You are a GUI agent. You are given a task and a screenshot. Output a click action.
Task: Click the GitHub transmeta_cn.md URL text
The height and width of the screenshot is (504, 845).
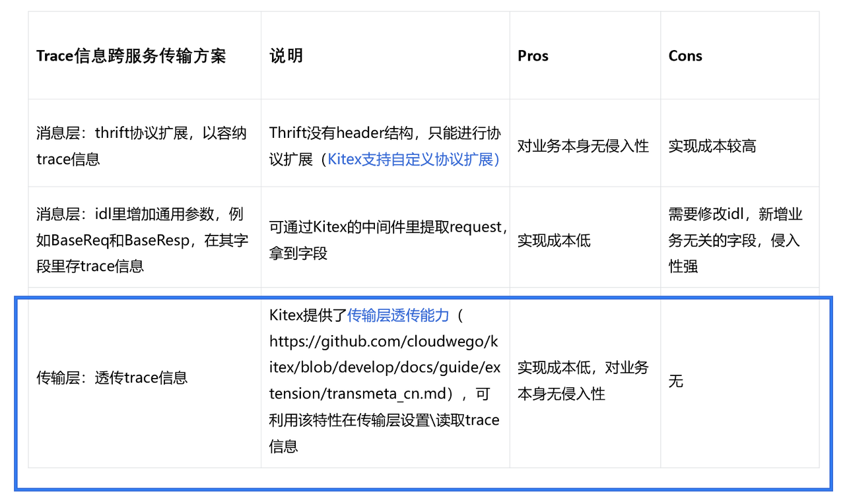coord(383,367)
